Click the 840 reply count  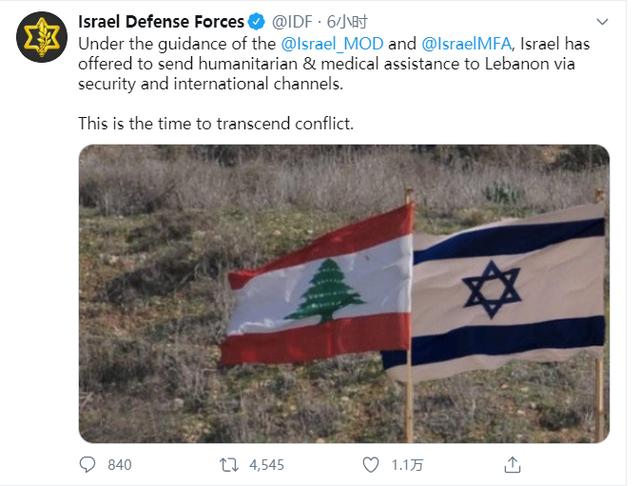click(119, 464)
